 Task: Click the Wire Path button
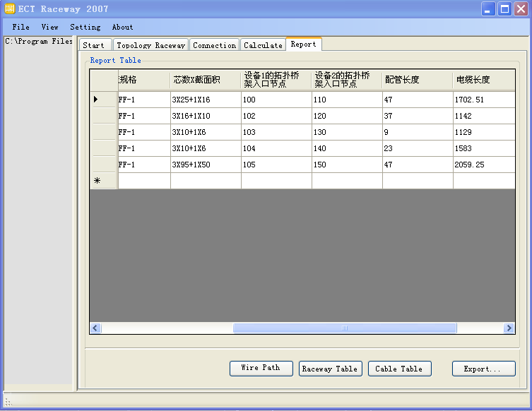(x=261, y=368)
